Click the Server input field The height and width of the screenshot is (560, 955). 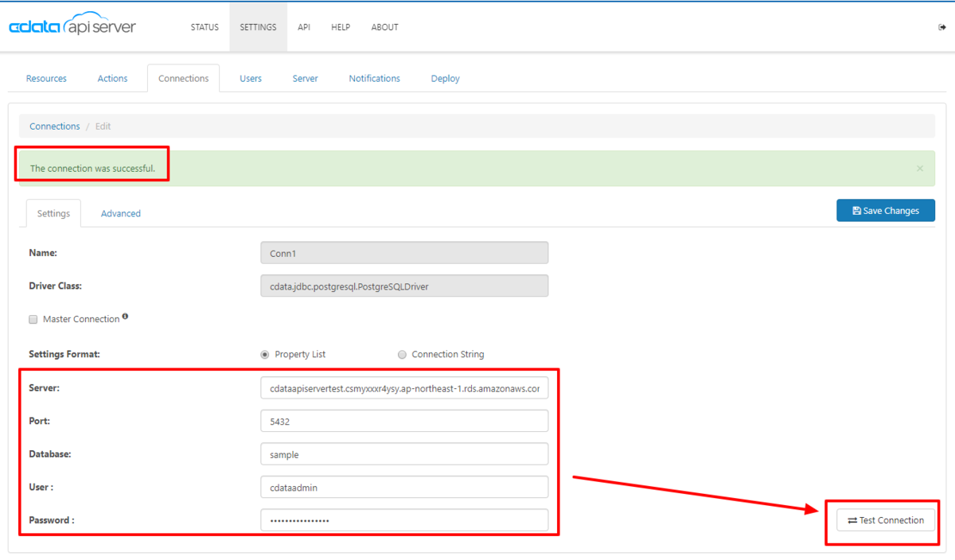pos(404,387)
